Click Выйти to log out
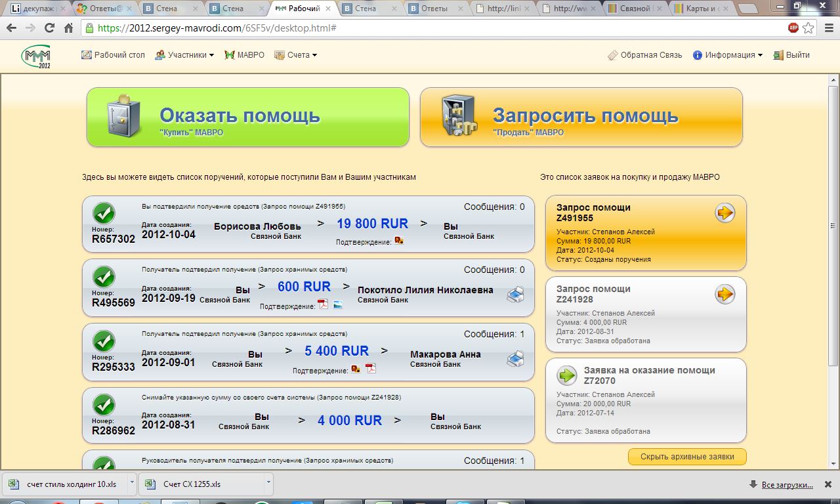 (x=791, y=55)
